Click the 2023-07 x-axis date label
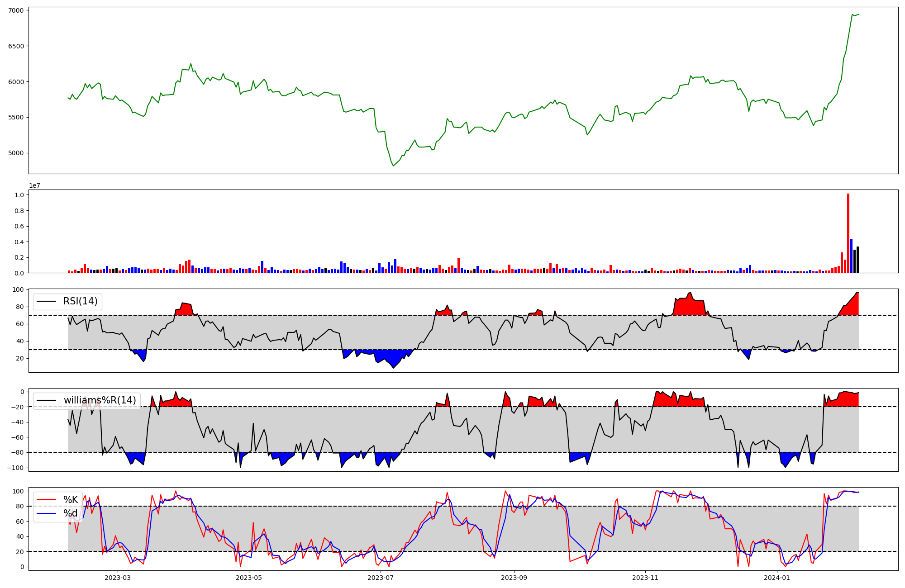The height and width of the screenshot is (588, 905). [381, 578]
